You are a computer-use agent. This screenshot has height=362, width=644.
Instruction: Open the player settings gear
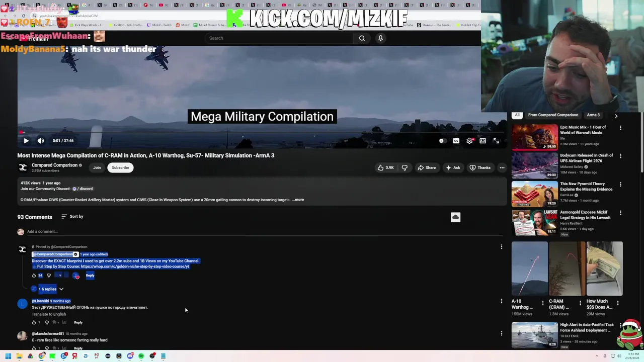click(x=469, y=141)
